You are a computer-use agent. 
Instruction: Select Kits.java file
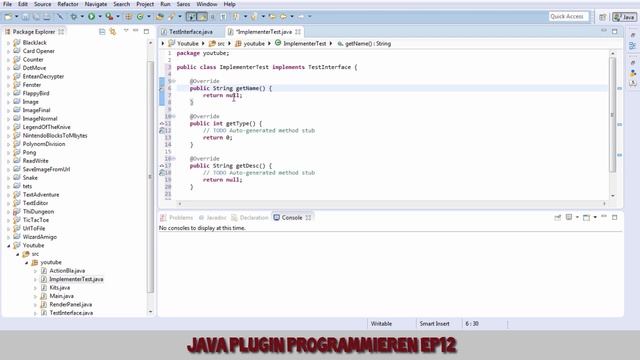[60, 288]
